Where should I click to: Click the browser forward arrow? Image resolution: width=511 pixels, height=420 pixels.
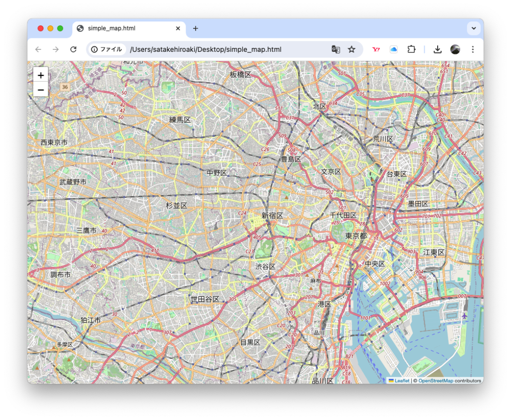[x=56, y=49]
